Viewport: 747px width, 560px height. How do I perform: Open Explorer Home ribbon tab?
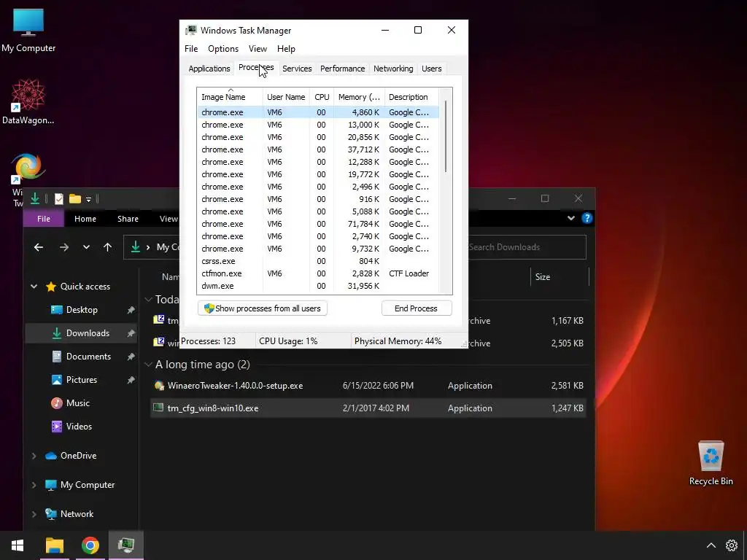click(x=85, y=219)
